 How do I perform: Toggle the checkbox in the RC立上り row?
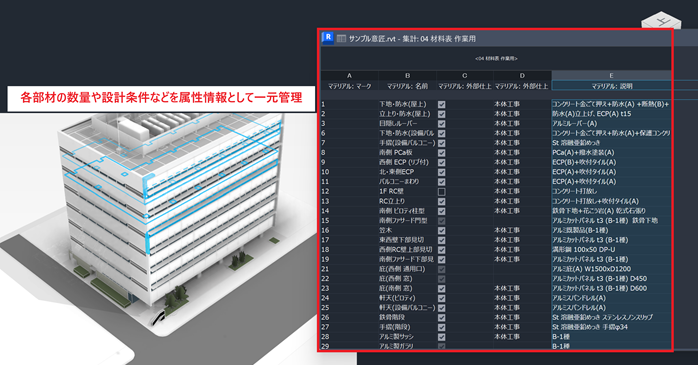[441, 202]
